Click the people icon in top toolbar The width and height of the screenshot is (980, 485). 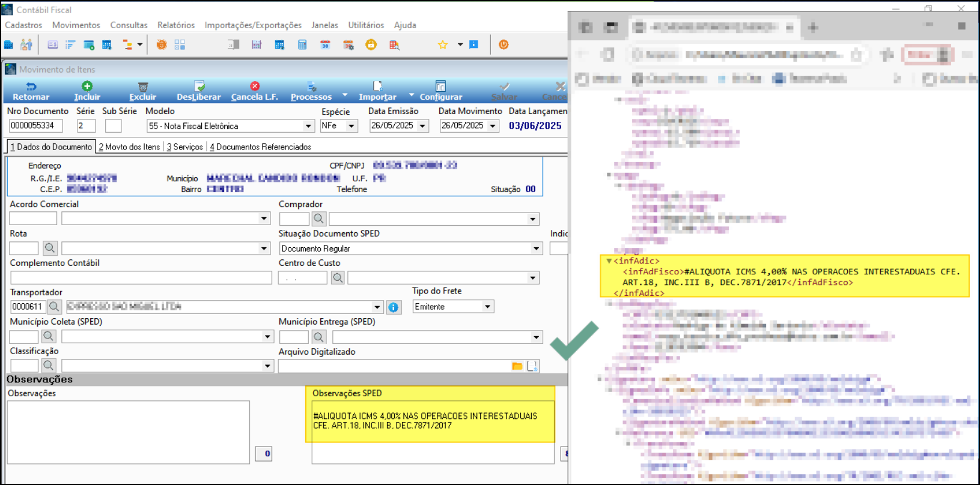(26, 45)
